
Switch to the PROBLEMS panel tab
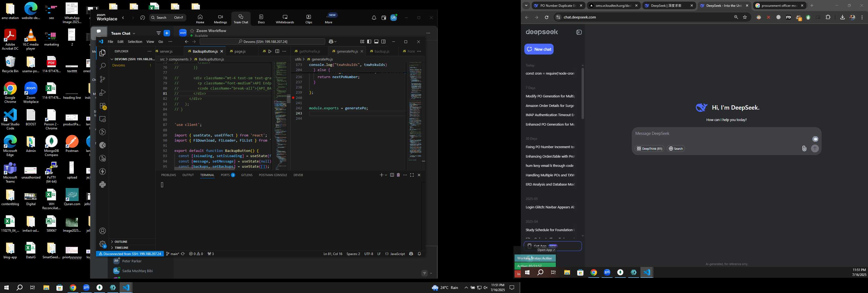(168, 175)
